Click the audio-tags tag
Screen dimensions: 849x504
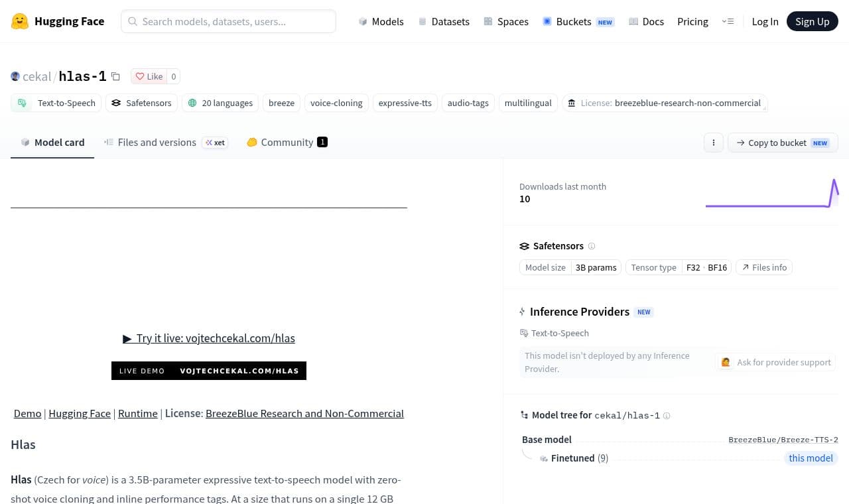point(468,103)
